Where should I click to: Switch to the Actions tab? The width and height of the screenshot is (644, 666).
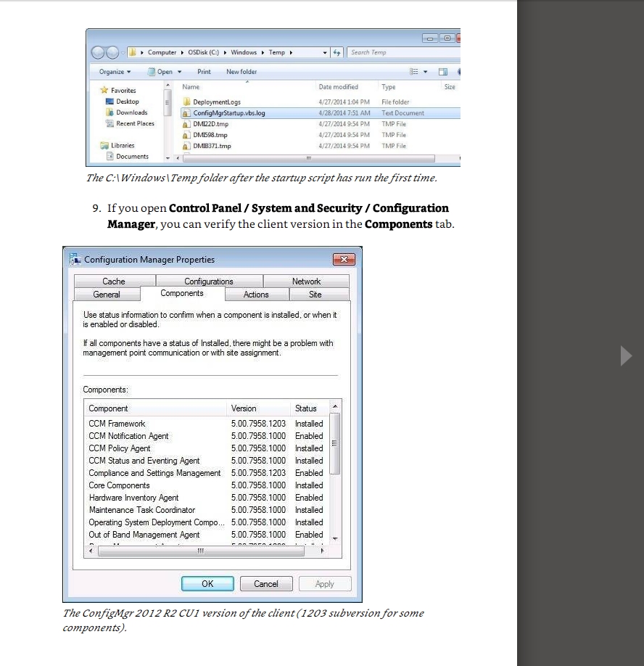256,295
